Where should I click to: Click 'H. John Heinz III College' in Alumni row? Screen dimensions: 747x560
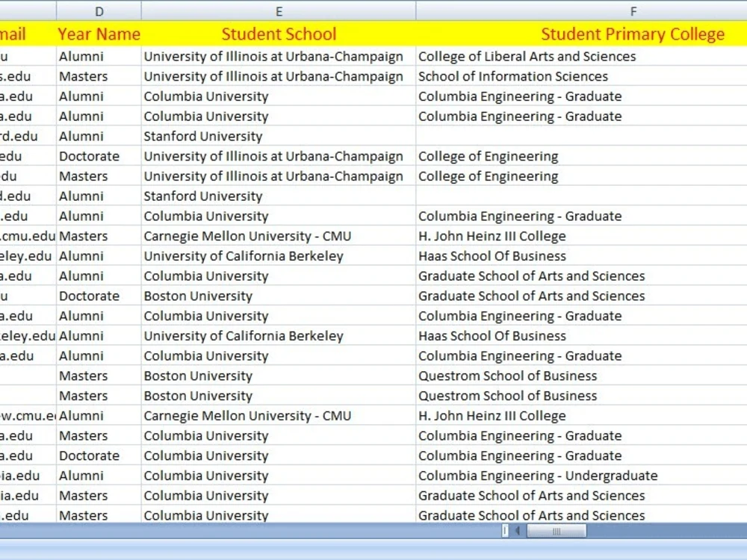click(x=581, y=415)
